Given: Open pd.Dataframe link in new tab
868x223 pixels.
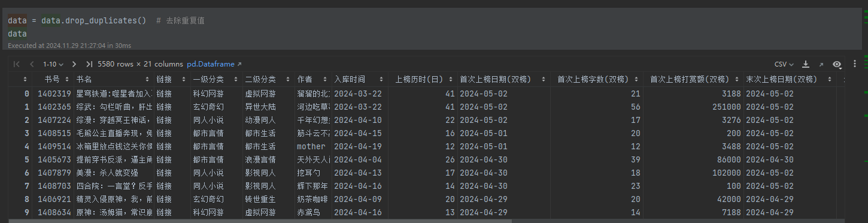Looking at the screenshot, I should [x=214, y=64].
